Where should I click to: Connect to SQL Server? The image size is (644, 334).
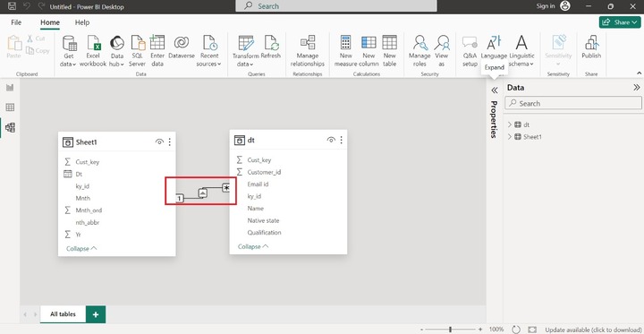(x=137, y=51)
